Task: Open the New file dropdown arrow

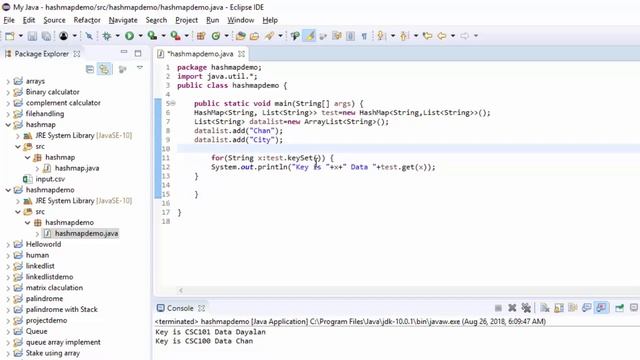Action: point(20,36)
